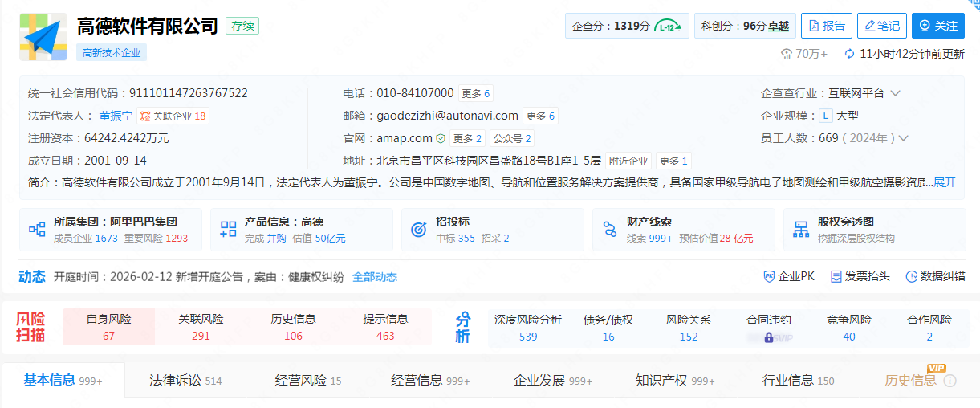Click the Gaode company logo thumbnail
Screen dimensions: 980x408
coord(43,37)
